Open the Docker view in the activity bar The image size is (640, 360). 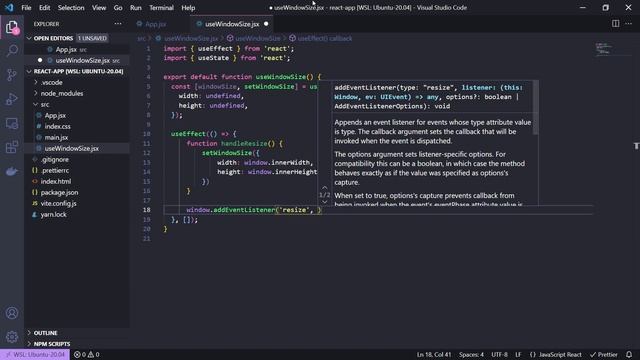[x=12, y=171]
